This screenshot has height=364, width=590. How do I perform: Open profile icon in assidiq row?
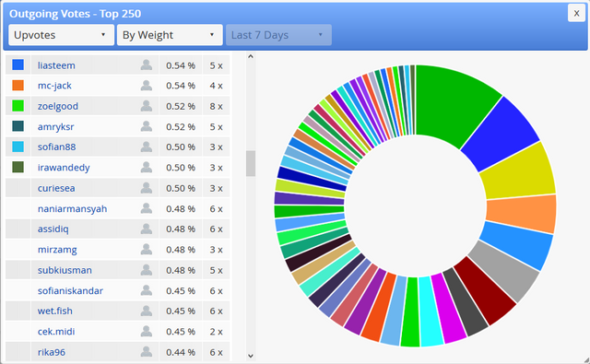pos(147,229)
